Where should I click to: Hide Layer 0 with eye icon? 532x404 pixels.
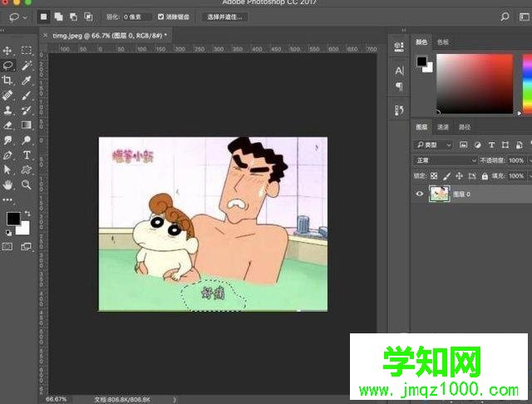pos(420,194)
